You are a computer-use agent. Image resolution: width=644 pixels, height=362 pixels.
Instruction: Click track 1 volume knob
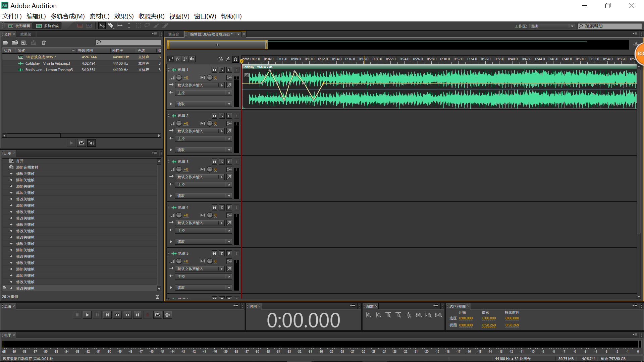pyautogui.click(x=179, y=77)
